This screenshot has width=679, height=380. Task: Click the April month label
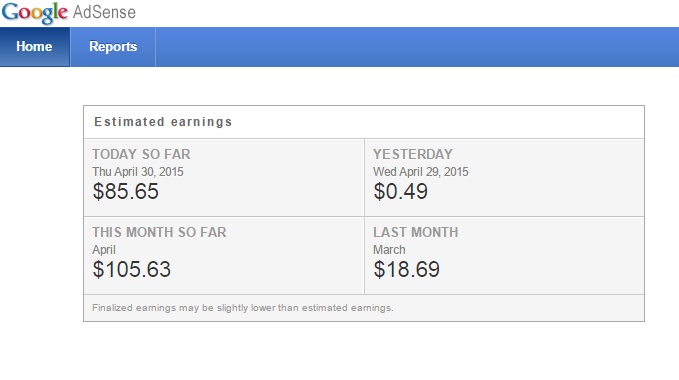104,250
